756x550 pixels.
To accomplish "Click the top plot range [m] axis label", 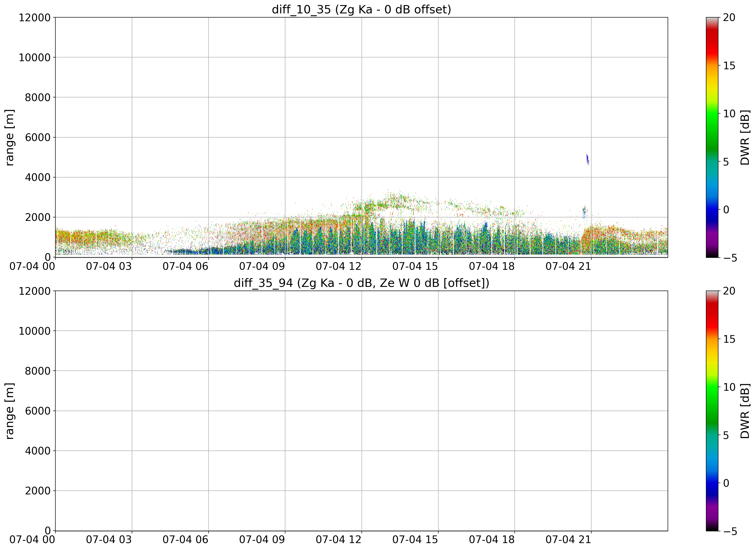I will (10, 137).
